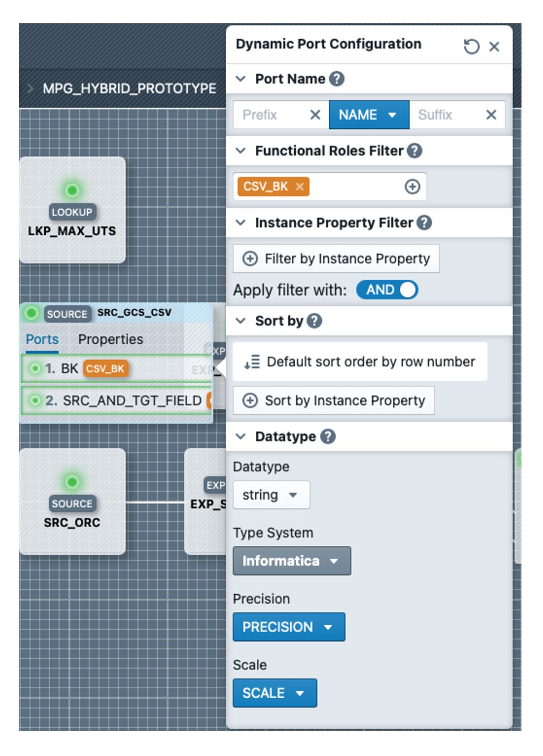Open Sort by help icon

(x=315, y=321)
